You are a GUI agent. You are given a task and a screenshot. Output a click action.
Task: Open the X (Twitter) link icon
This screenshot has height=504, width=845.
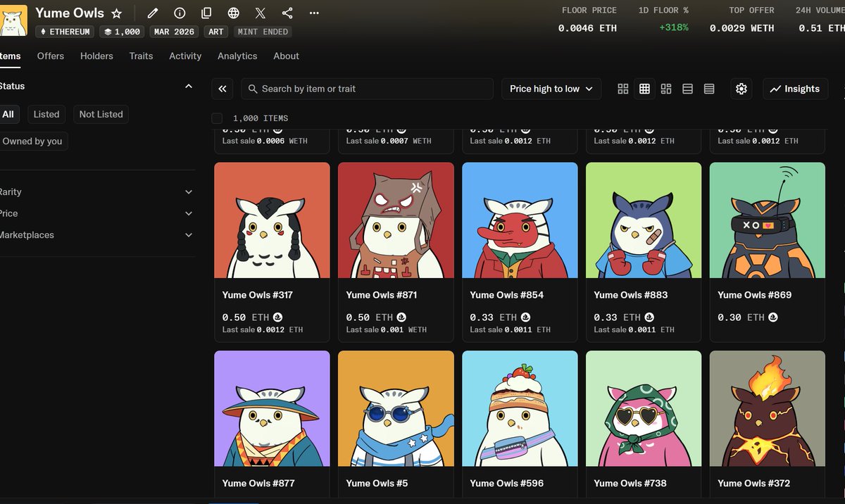(261, 13)
